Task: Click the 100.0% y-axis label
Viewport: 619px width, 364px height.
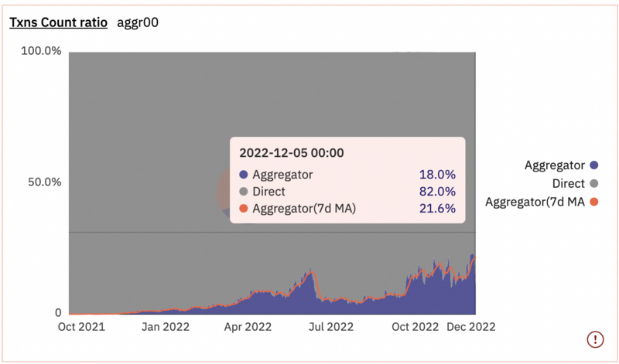Action: 42,52
